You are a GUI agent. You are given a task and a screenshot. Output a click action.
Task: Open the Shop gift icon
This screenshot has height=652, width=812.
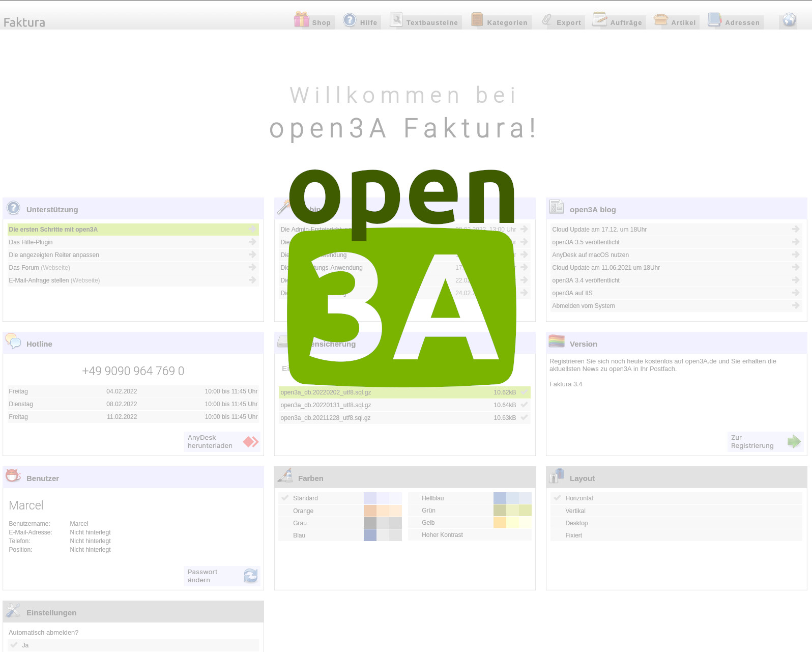tap(301, 19)
